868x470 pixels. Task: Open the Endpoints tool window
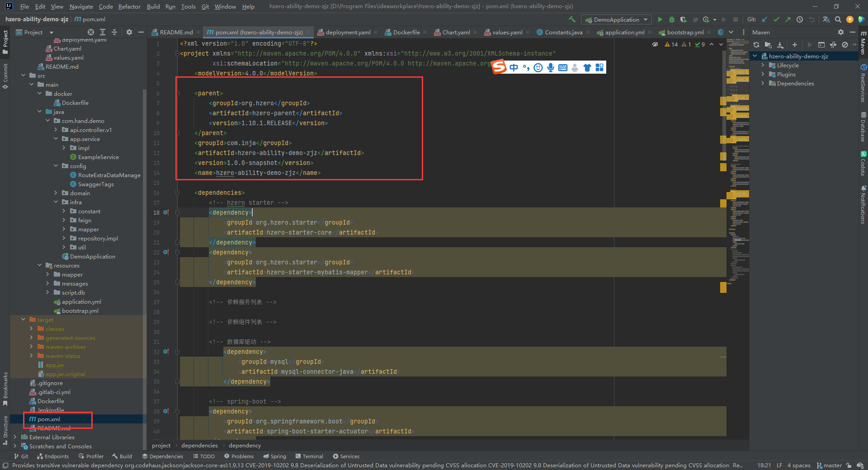[x=53, y=456]
